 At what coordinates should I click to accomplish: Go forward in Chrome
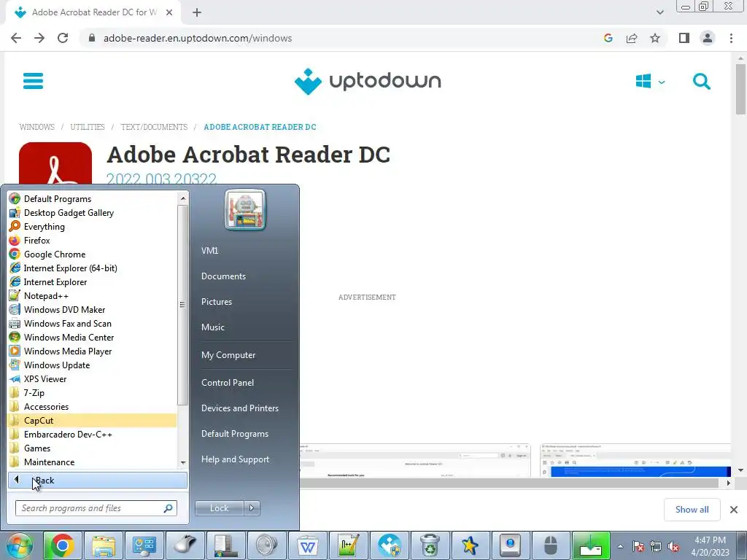pyautogui.click(x=39, y=38)
